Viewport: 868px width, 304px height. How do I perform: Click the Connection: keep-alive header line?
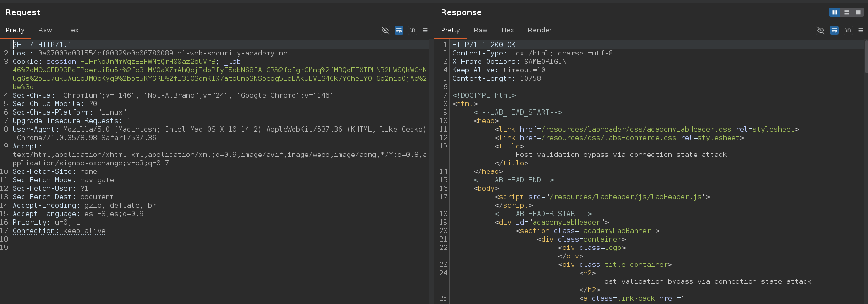click(59, 231)
